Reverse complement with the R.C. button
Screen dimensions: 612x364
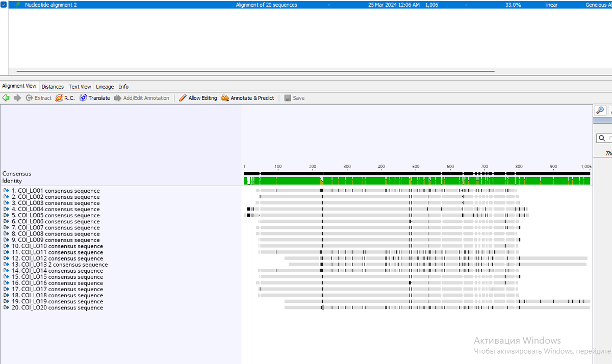click(x=65, y=98)
